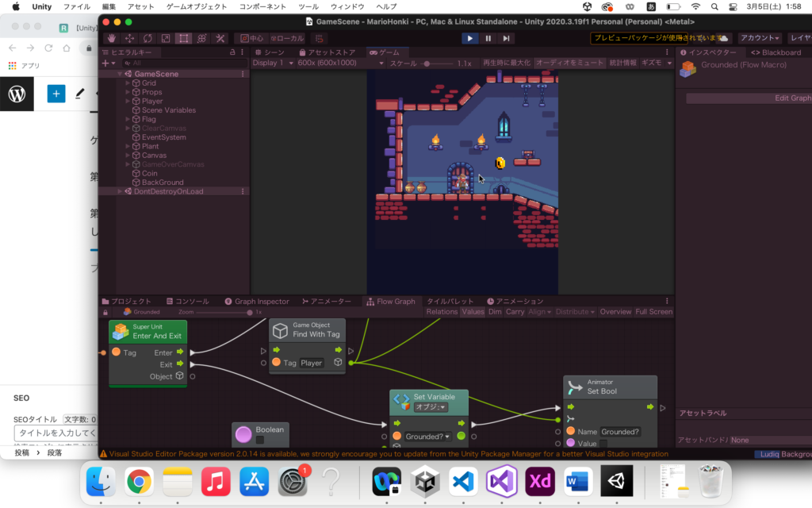
Task: Adjust the Game view scale slider
Action: coord(438,63)
